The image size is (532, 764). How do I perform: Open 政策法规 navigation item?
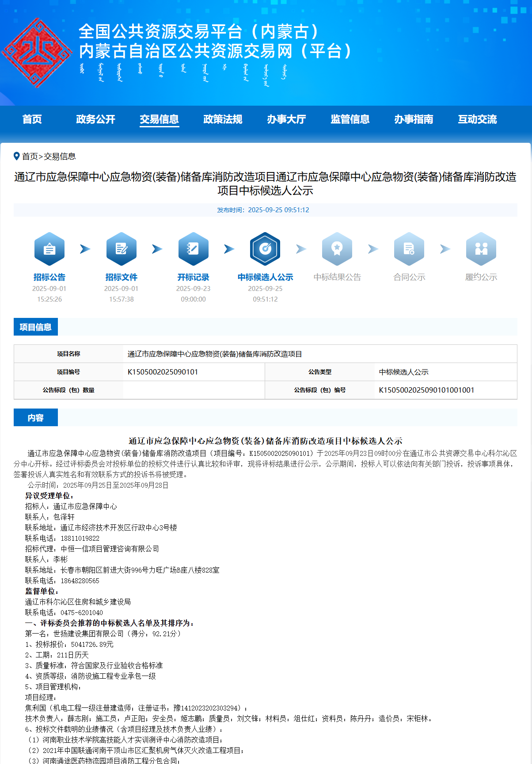(x=223, y=119)
